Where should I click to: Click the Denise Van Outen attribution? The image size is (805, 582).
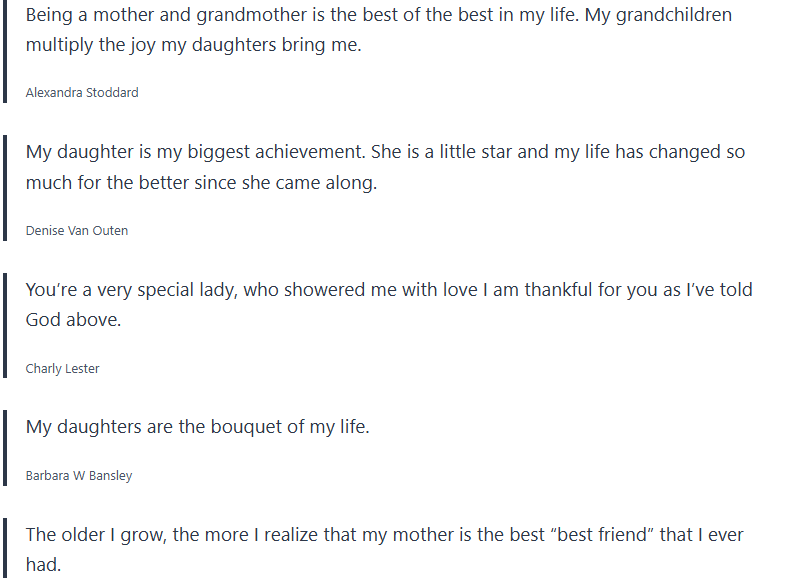[77, 231]
